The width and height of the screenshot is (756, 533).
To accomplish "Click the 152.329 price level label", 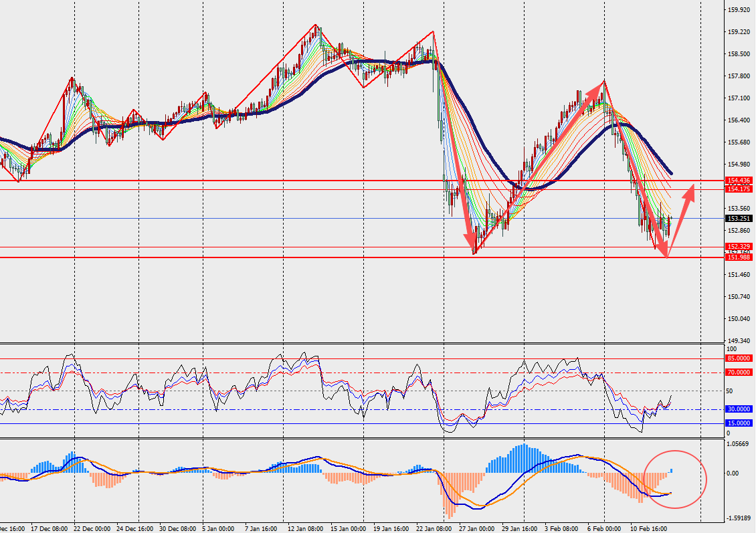I will [739, 246].
